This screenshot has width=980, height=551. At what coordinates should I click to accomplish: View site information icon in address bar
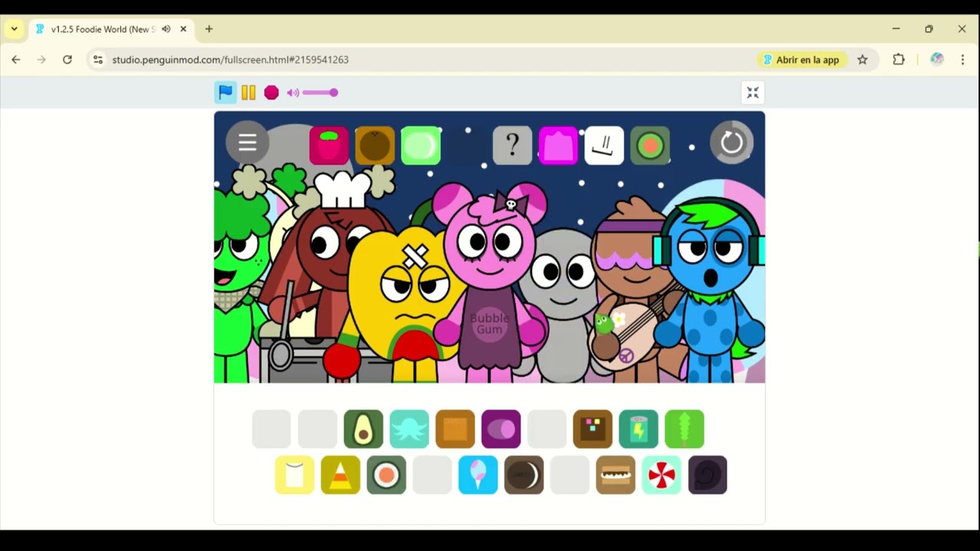point(97,60)
